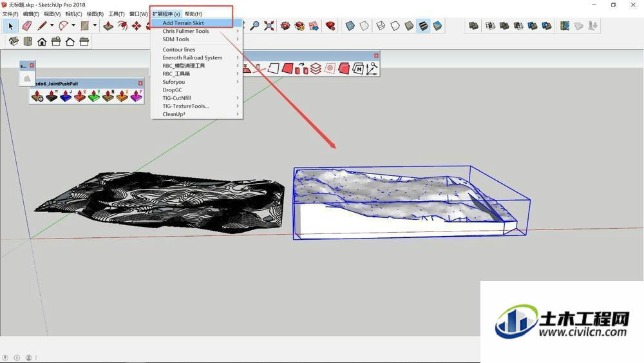This screenshot has height=363, width=644.
Task: Open the Line tool dropdown arrow
Action: [52, 26]
